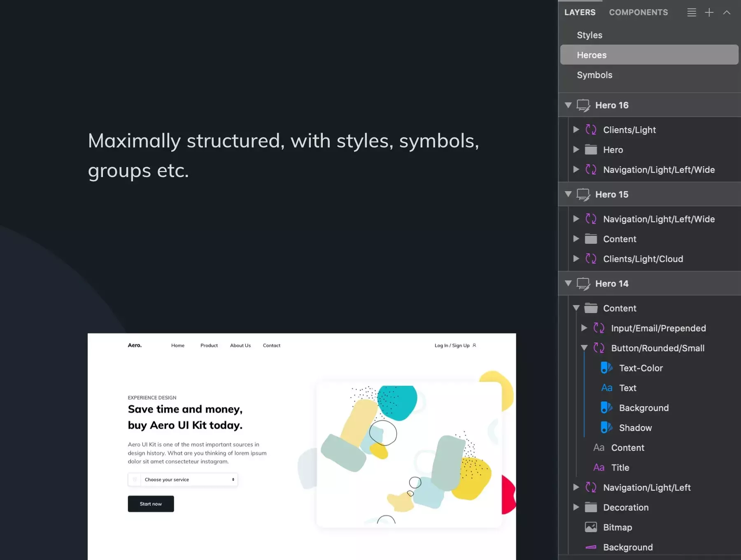The height and width of the screenshot is (560, 741).
Task: Switch to the LAYERS tab
Action: (x=580, y=12)
